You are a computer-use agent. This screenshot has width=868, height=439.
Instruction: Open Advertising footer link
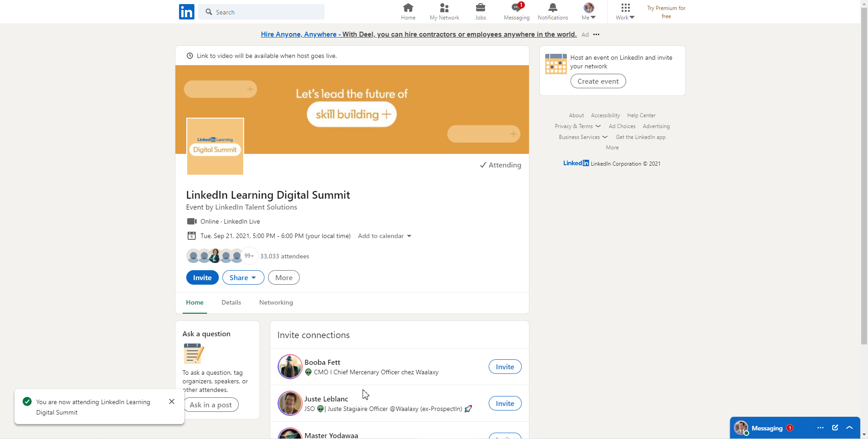(656, 126)
